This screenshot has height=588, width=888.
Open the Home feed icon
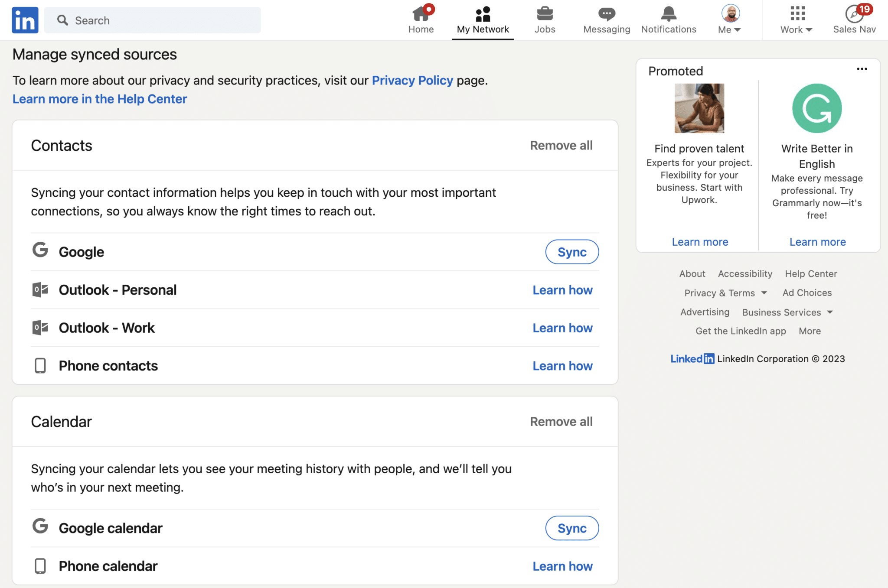click(x=421, y=13)
